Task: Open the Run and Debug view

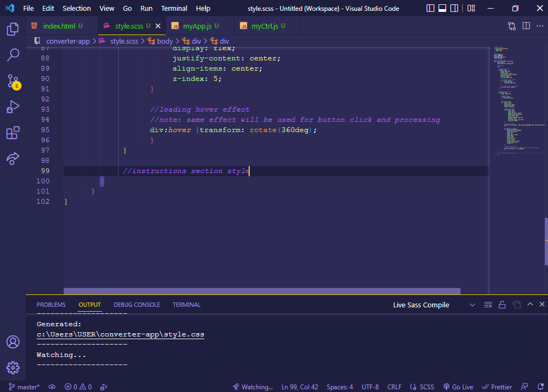Action: 13,107
